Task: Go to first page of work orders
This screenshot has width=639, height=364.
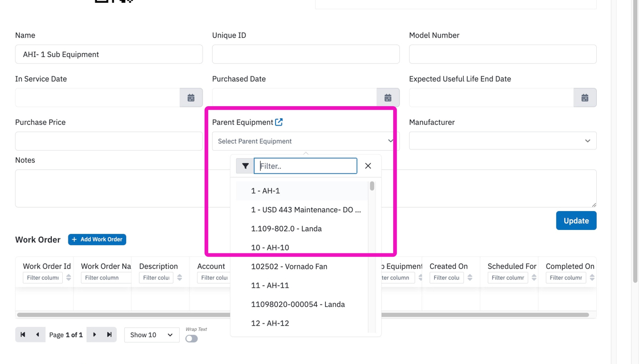Action: pyautogui.click(x=23, y=335)
